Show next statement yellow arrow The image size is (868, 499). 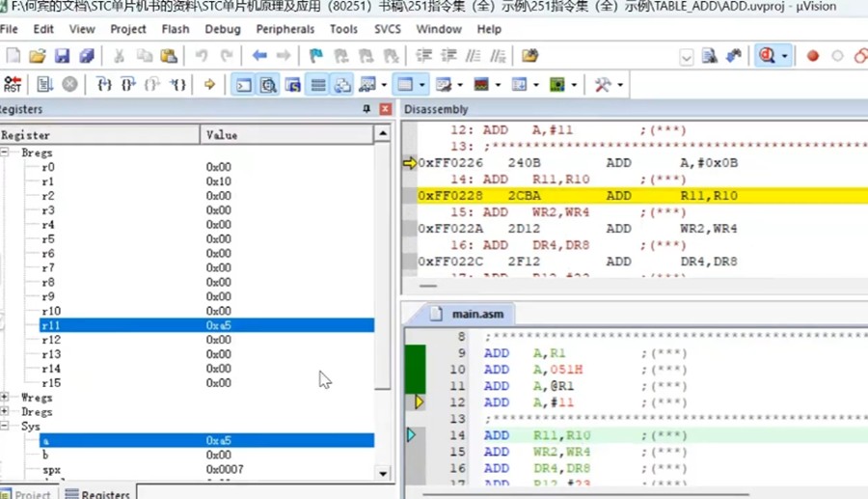click(x=209, y=84)
